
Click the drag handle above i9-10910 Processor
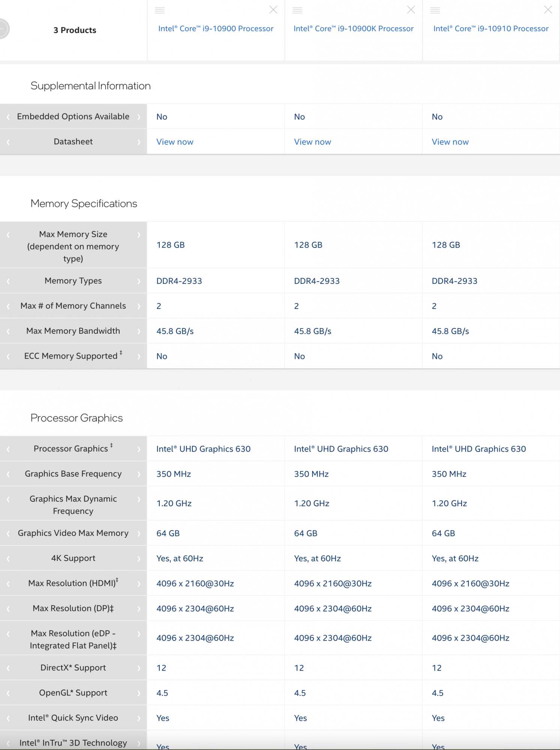click(x=435, y=10)
